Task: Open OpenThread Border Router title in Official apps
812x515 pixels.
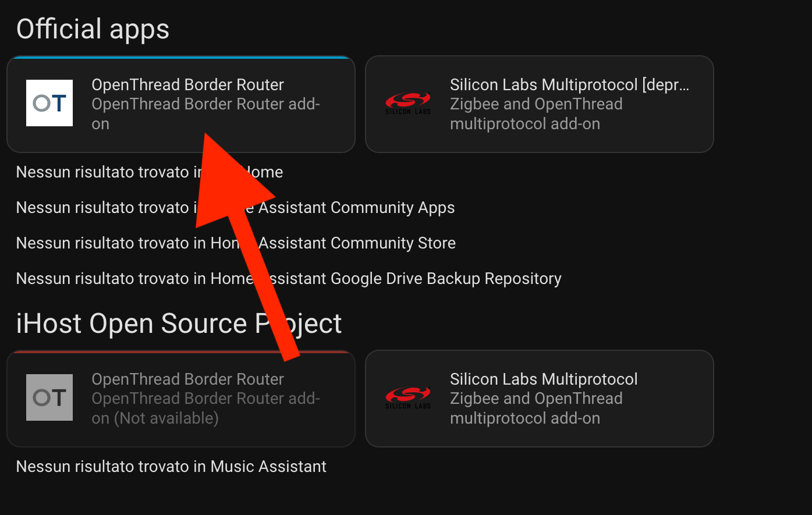Action: [x=187, y=85]
